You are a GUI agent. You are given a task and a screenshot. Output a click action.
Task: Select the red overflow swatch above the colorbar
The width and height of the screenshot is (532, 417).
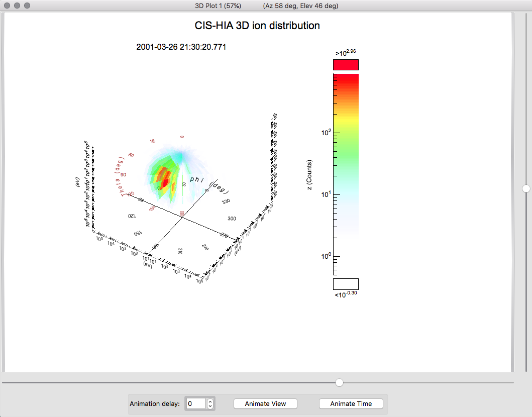pos(346,65)
